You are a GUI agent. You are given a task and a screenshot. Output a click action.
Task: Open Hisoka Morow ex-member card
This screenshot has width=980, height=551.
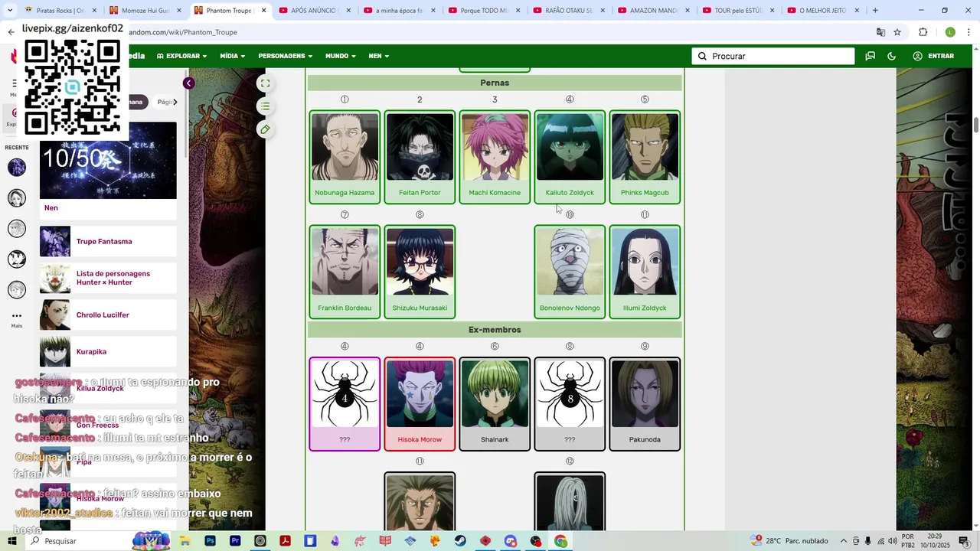(x=420, y=404)
